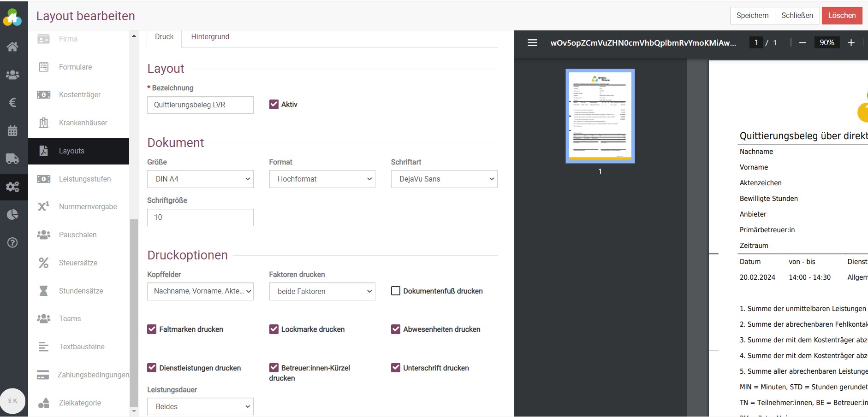
Task: Open the PDF viewer hamburger menu
Action: [532, 43]
